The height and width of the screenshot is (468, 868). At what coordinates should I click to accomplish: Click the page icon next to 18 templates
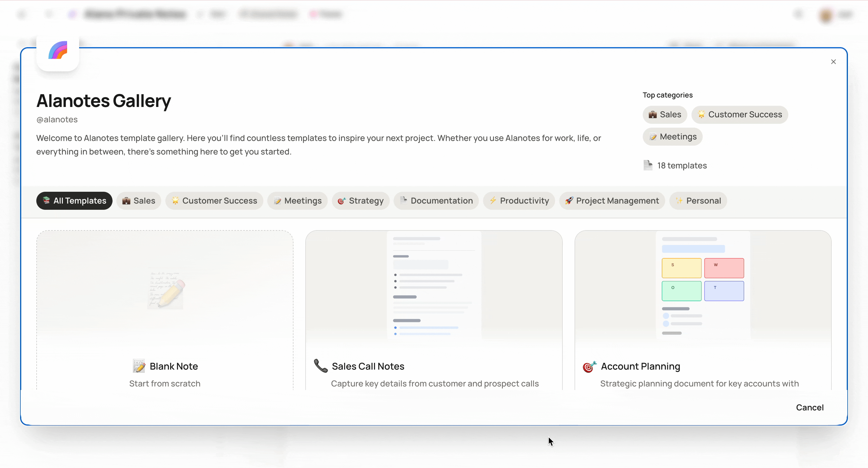click(x=648, y=165)
